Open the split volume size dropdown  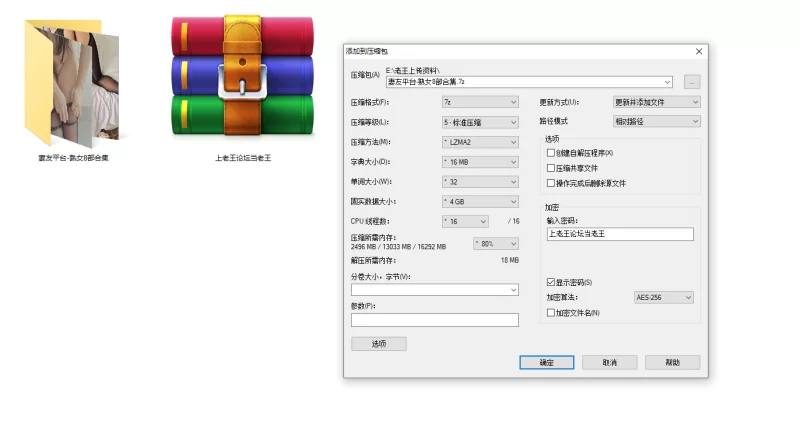435,290
